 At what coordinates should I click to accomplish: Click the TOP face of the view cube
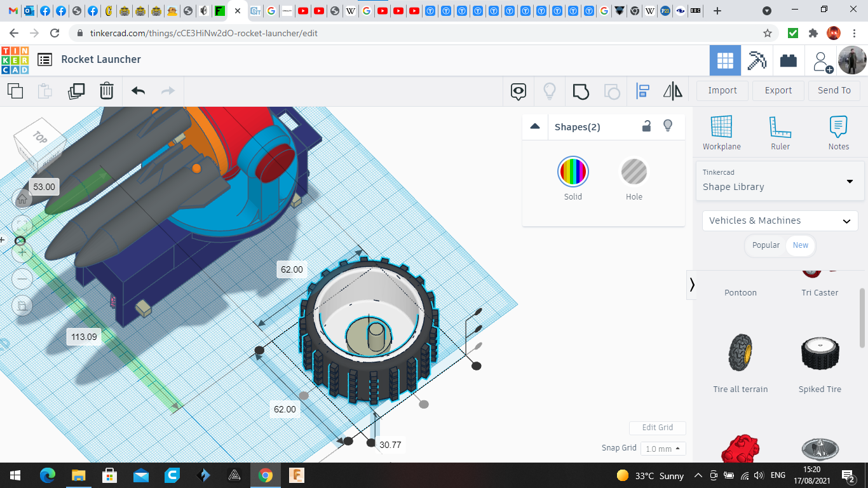click(x=40, y=138)
